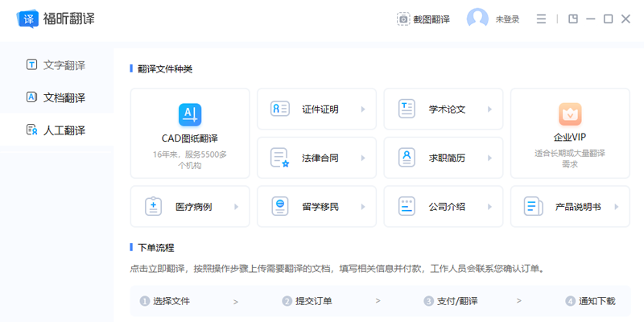
Task: Expand the 求职简历 arrow
Action: 489,158
